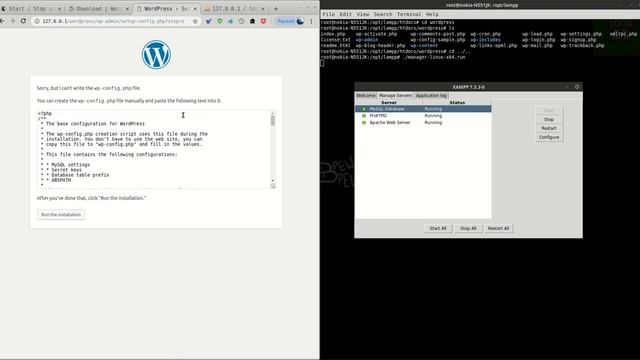This screenshot has width=640, height=360.
Task: Close the 127.0.0.1 phpMyAdmin tab
Action: pyautogui.click(x=263, y=9)
